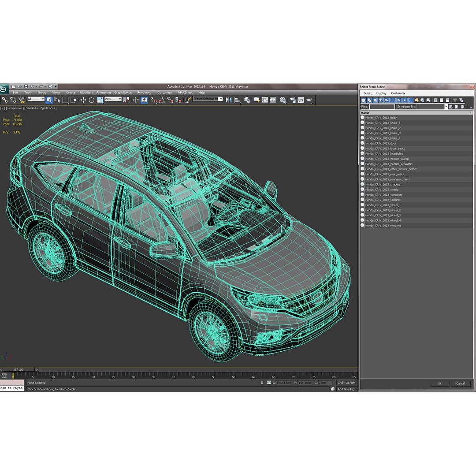
Task: Open the Shaded + Edged Faces shading menu
Action: (40, 108)
